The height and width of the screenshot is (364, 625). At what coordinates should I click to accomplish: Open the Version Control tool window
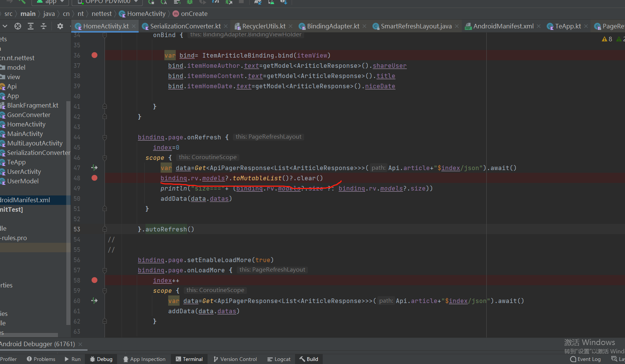pos(235,359)
